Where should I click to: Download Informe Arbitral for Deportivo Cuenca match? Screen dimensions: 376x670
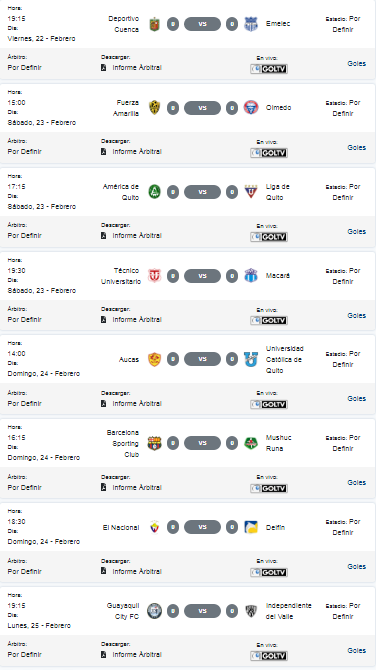click(137, 68)
